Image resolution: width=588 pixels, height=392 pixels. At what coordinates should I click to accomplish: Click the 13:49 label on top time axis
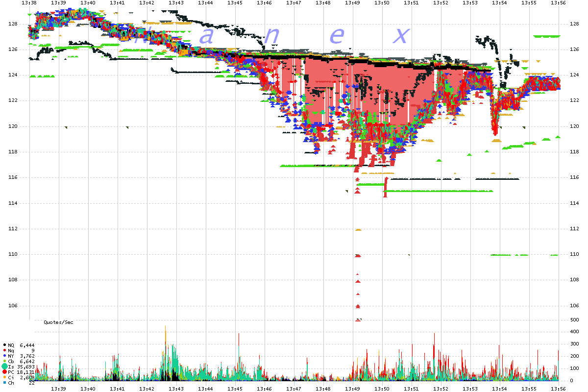(x=352, y=3)
